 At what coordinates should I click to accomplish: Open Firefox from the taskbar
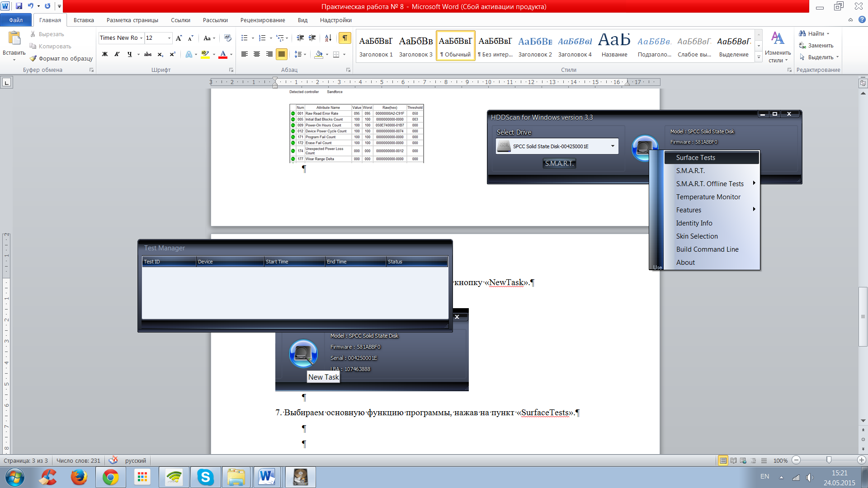[x=79, y=477]
